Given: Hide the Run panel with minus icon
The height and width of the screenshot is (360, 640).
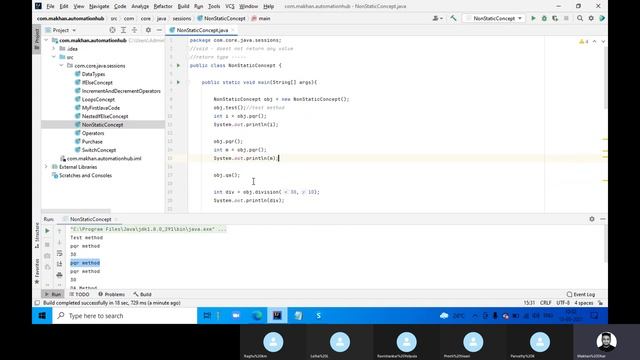Looking at the screenshot, I should [x=603, y=219].
